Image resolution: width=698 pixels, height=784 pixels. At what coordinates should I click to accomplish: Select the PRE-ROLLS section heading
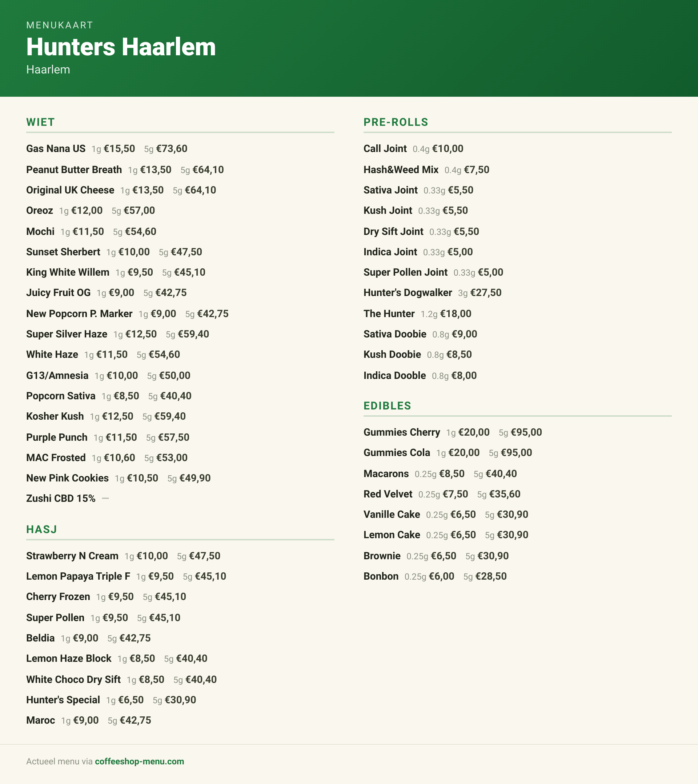click(396, 122)
